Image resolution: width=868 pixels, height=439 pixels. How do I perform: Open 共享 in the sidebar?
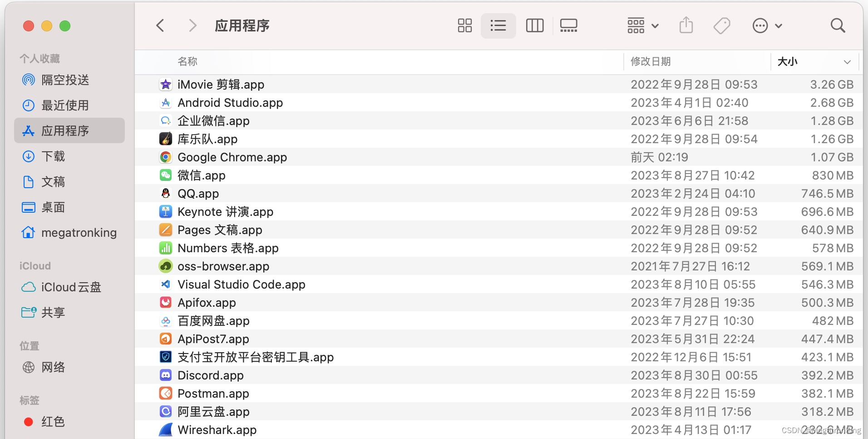(x=69, y=313)
